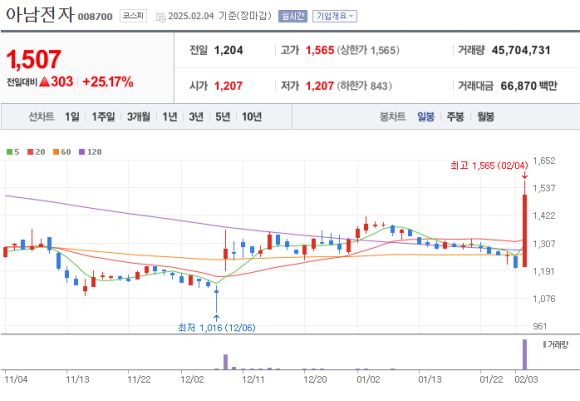Select the 5년 line chart period
The height and width of the screenshot is (401, 580).
(223, 117)
